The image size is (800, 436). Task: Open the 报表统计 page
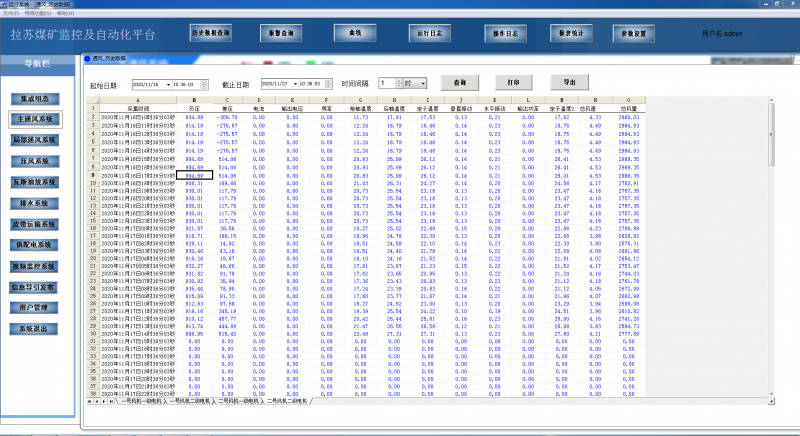(571, 33)
